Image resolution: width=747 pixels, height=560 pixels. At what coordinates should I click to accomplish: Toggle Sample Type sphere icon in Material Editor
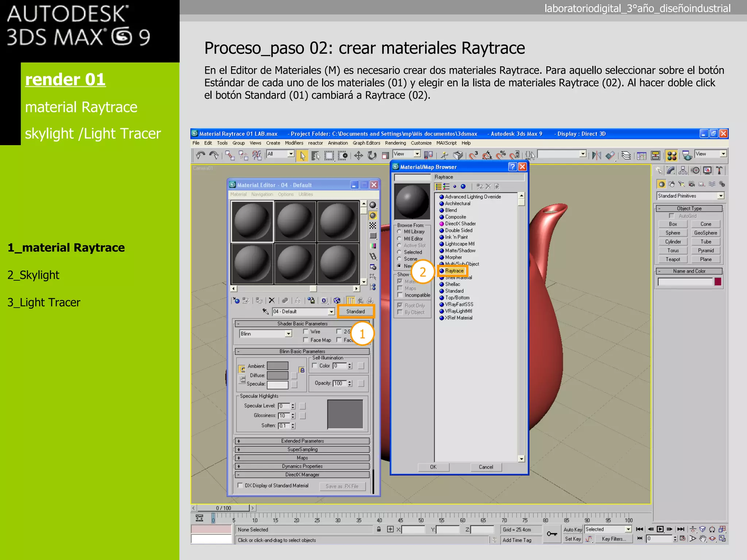[x=373, y=205]
